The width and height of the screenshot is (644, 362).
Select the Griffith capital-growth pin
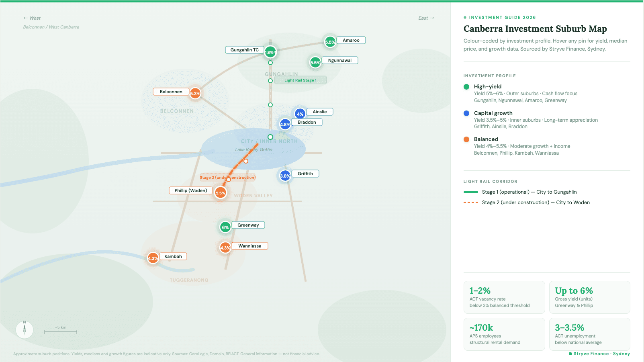(x=285, y=176)
